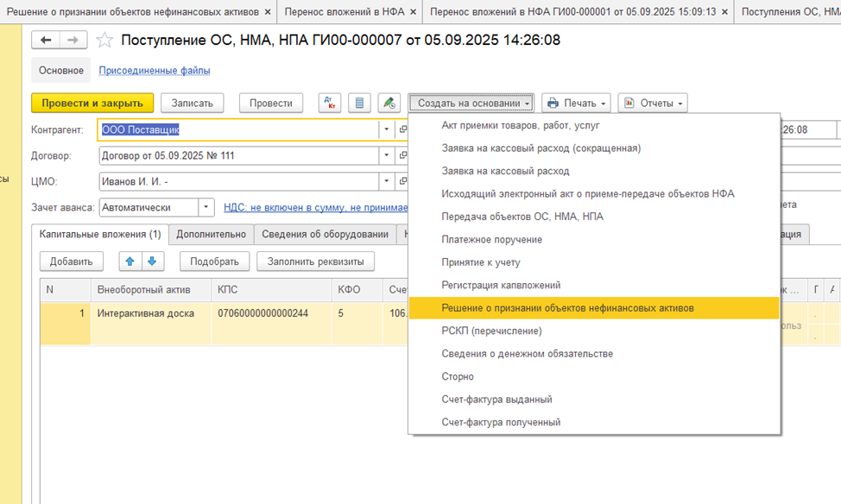Go forward with the right arrow button
This screenshot has height=504, width=841.
coord(73,41)
